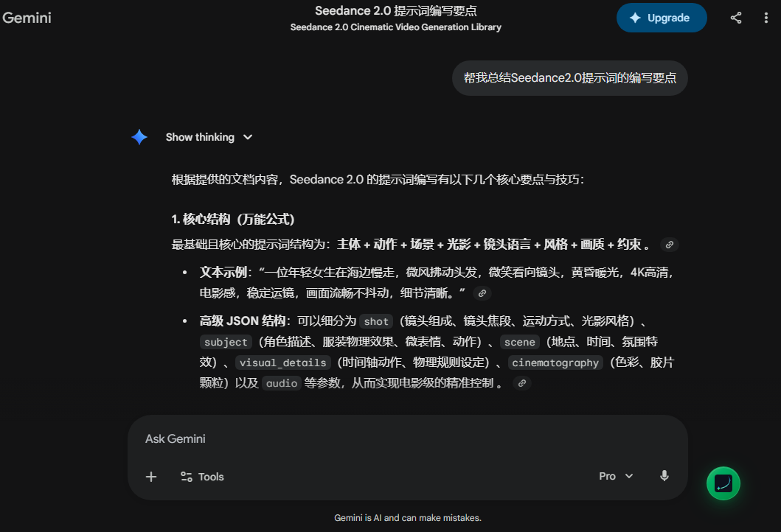Click the visual_details code tag
Viewport: 781px width, 532px height.
(x=283, y=363)
